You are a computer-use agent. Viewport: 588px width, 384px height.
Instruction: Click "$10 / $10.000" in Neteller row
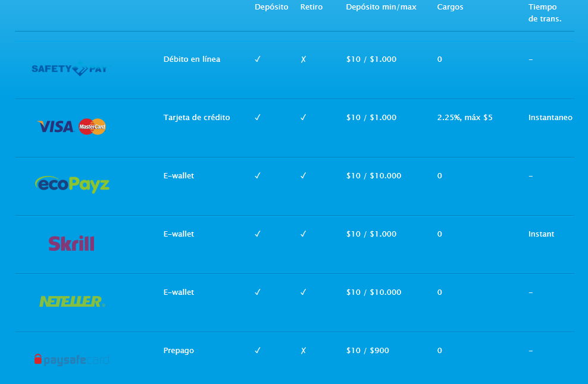[x=374, y=292]
